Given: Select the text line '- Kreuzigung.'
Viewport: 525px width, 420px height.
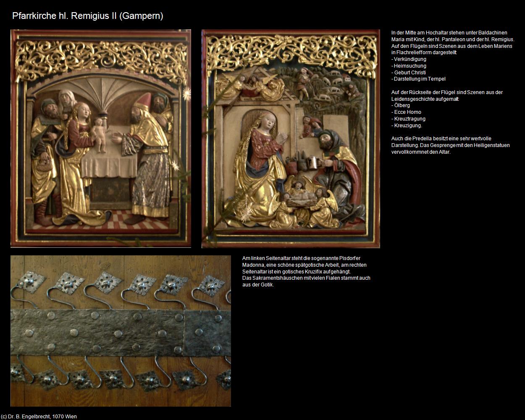Looking at the screenshot, I should click(x=407, y=126).
